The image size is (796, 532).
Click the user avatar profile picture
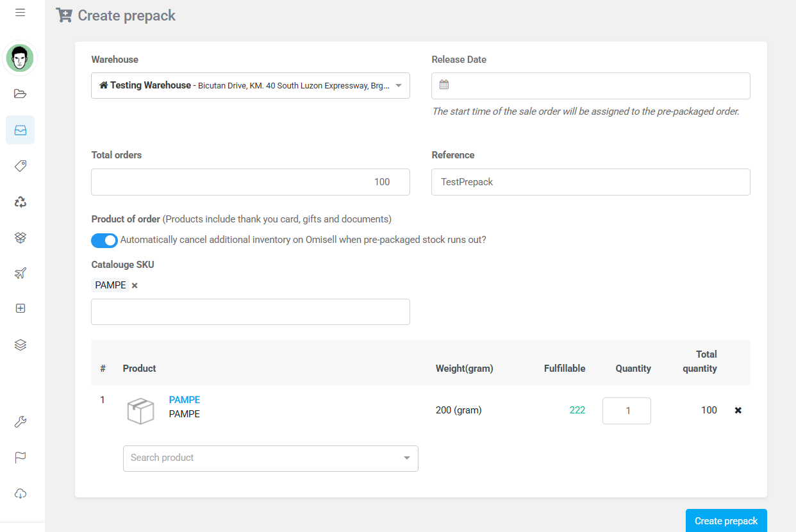[x=20, y=58]
